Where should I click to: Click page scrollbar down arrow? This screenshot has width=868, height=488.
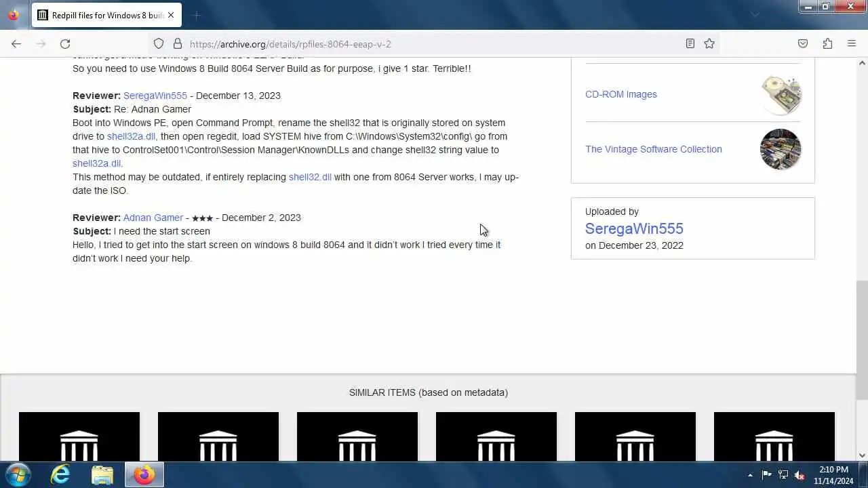pyautogui.click(x=862, y=455)
